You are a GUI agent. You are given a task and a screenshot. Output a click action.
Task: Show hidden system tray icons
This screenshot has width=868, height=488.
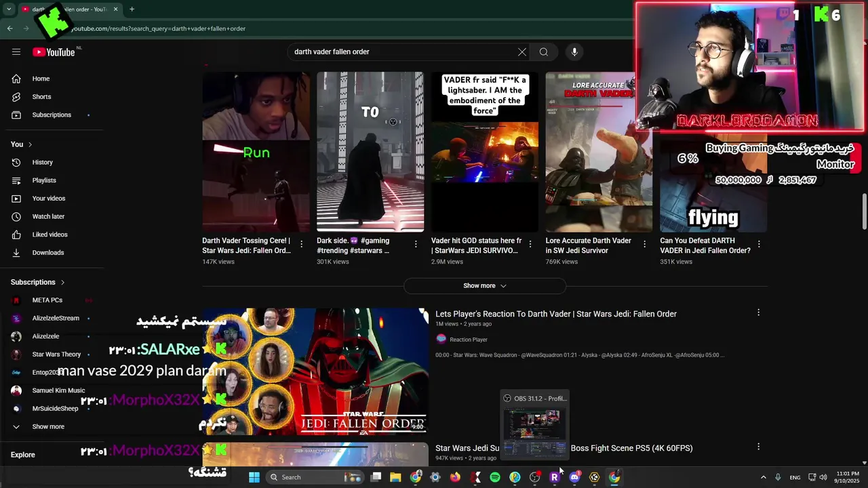763,477
